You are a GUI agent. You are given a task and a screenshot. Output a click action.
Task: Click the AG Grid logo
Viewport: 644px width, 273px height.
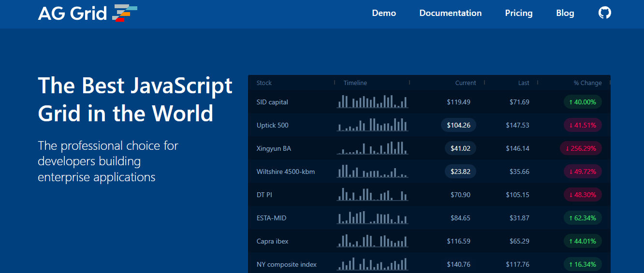click(x=88, y=13)
